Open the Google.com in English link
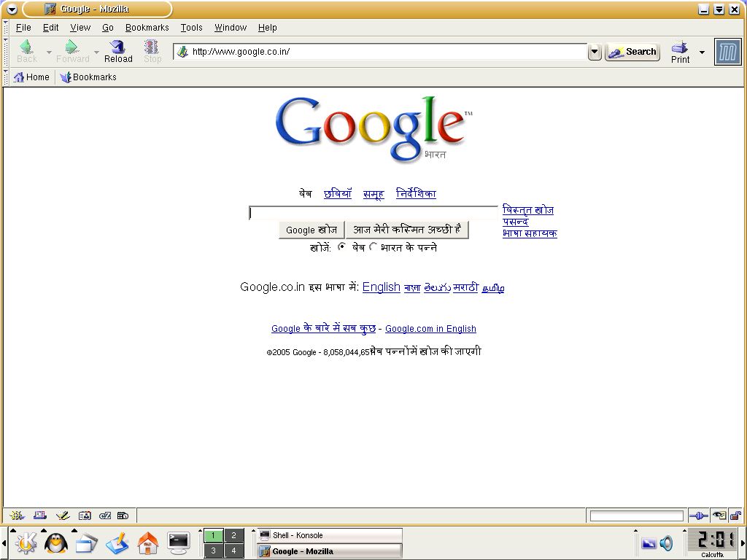This screenshot has height=560, width=747. (x=430, y=329)
